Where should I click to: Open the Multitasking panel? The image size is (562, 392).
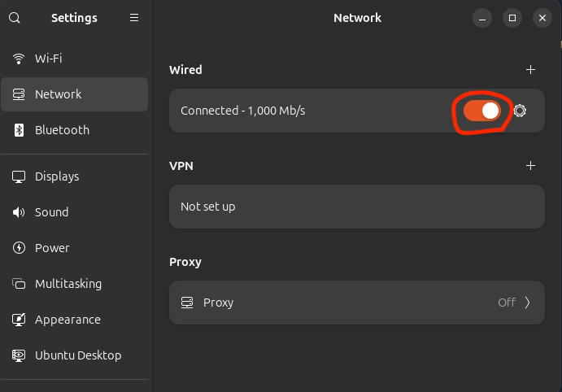pyautogui.click(x=75, y=284)
